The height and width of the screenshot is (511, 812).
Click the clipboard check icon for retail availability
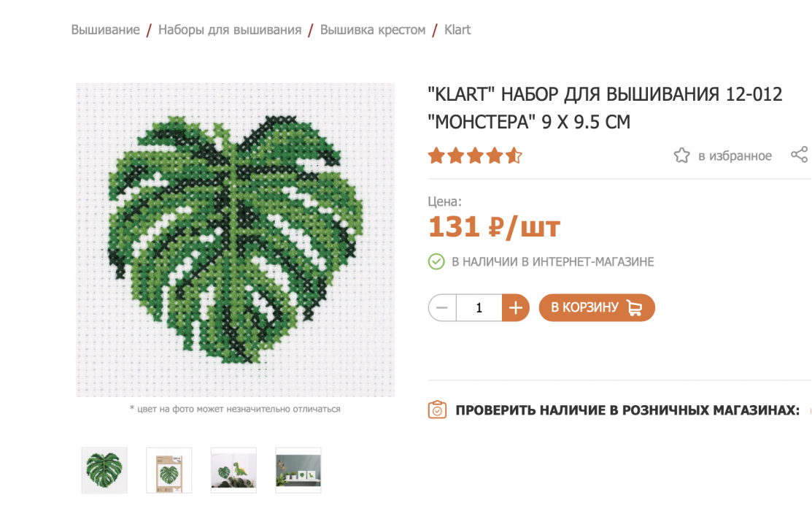(x=437, y=410)
